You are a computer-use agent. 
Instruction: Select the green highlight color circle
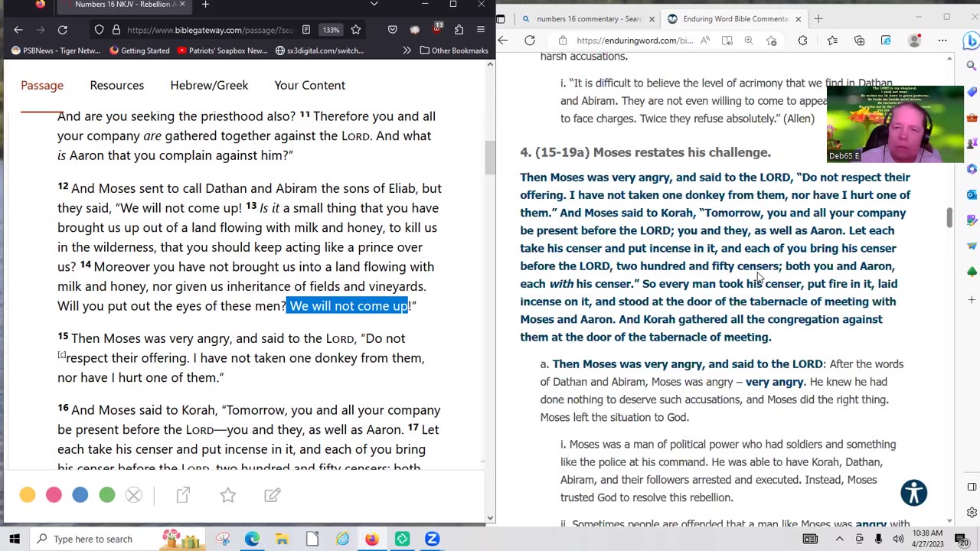[x=107, y=495]
